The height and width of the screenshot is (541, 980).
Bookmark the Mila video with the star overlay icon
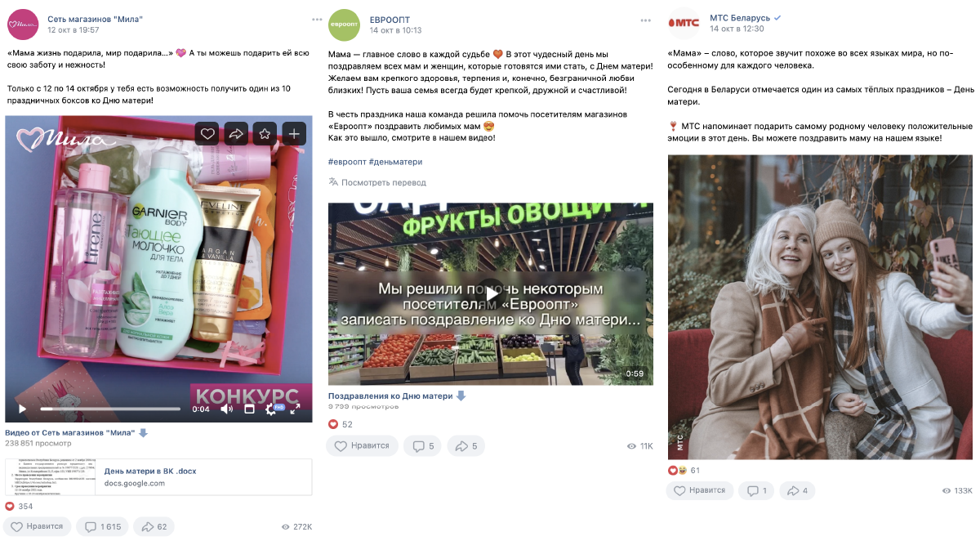pos(265,133)
